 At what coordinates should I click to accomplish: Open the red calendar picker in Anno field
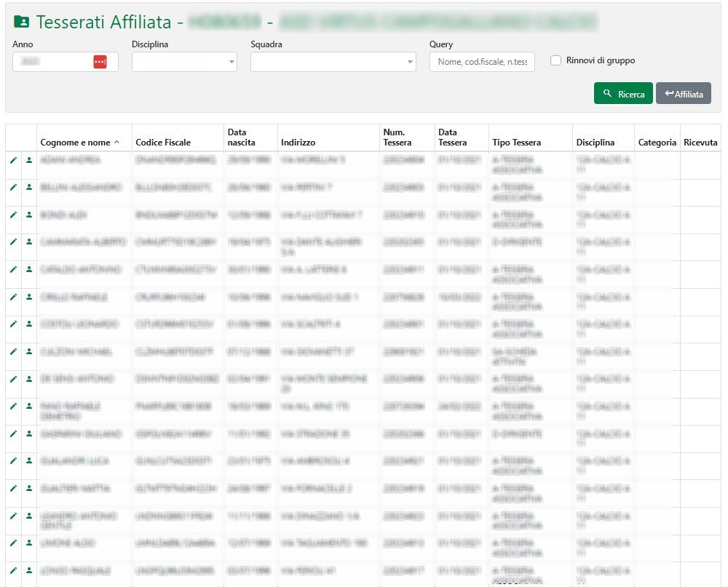click(x=100, y=62)
